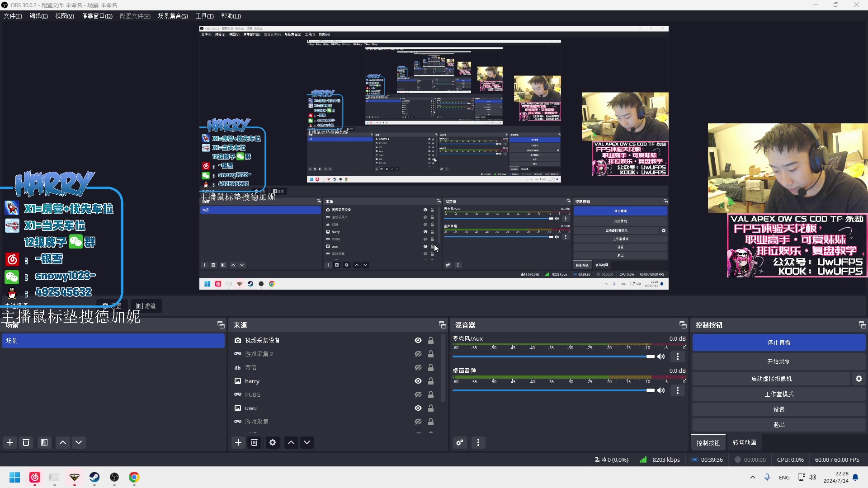Click 停止直播 to stop streaming
Image resolution: width=868 pixels, height=488 pixels.
pyautogui.click(x=779, y=343)
